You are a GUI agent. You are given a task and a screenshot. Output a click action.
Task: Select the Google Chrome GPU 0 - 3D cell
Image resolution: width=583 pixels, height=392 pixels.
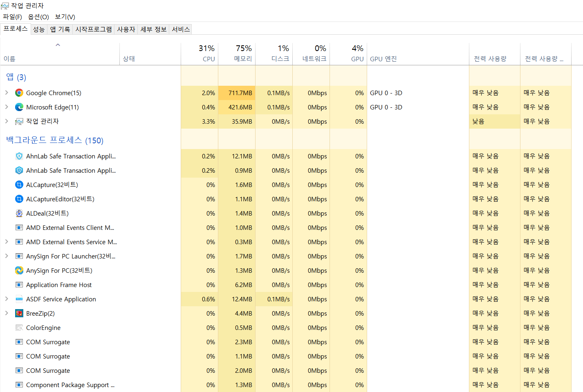coord(418,93)
